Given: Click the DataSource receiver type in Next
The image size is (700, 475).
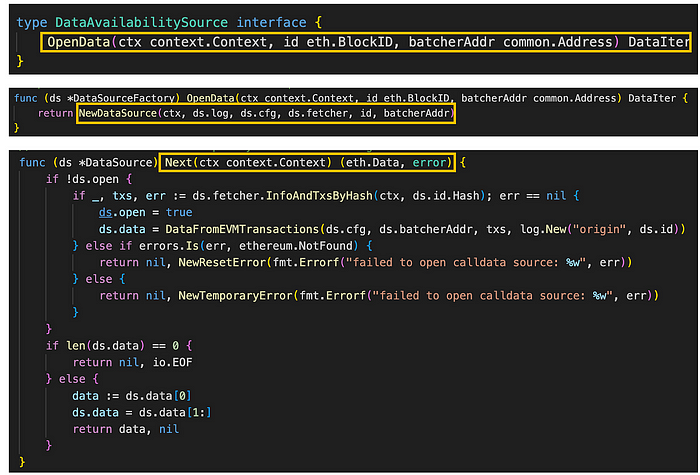Looking at the screenshot, I should 119,162.
